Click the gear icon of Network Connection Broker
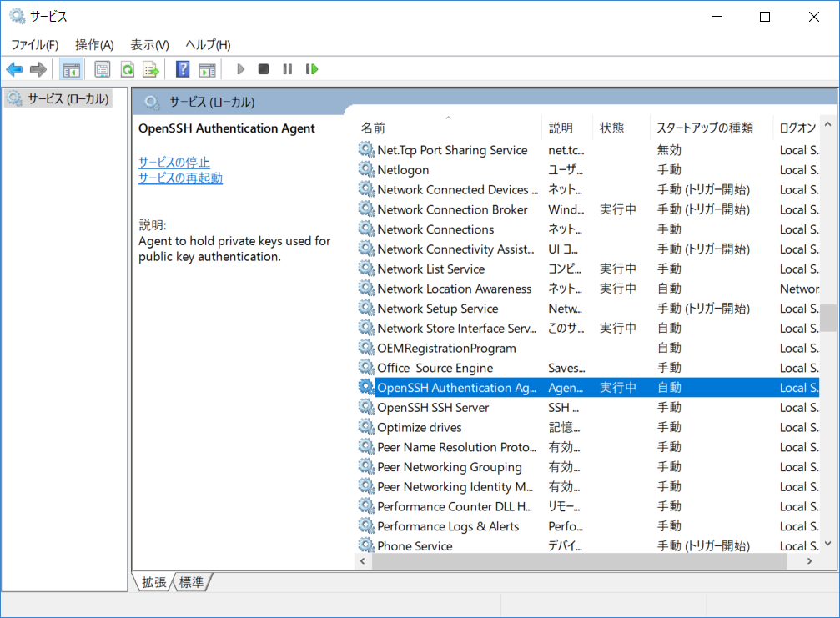Screen dimensions: 840x618 366,209
